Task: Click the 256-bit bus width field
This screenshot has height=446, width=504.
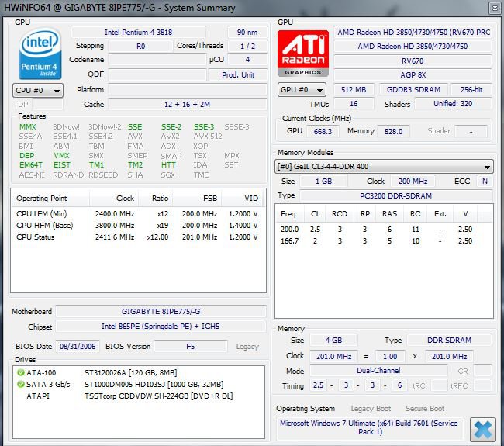Action: click(471, 90)
